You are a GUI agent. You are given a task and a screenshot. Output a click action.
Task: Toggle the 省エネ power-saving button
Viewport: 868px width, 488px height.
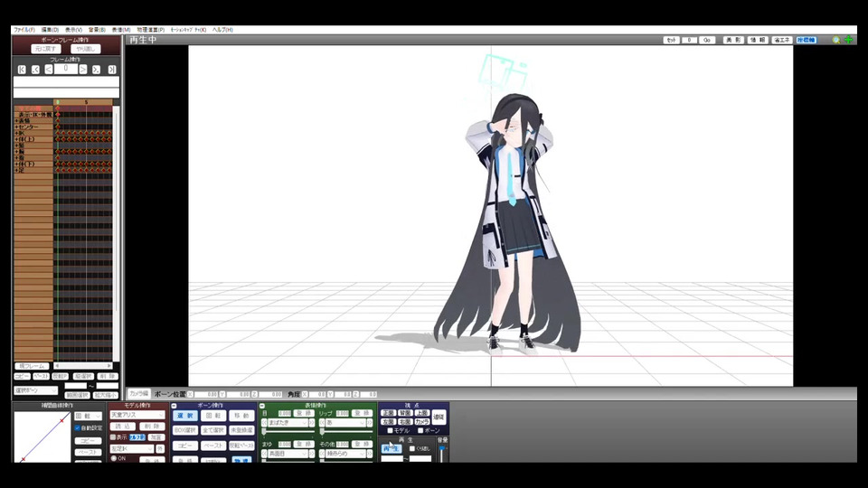pos(781,40)
